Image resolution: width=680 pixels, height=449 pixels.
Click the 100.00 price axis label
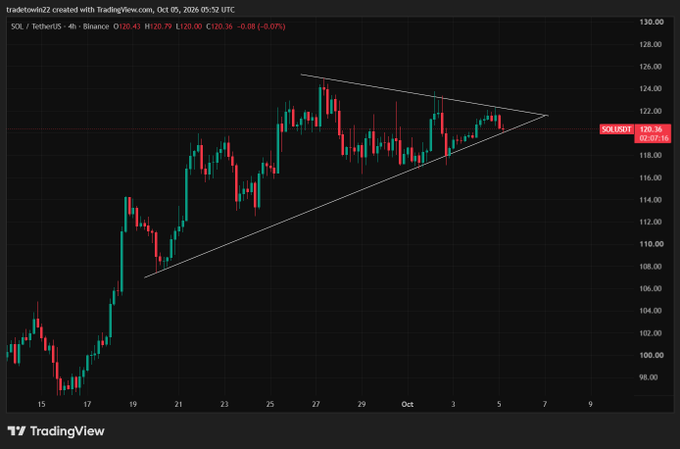[x=651, y=355]
